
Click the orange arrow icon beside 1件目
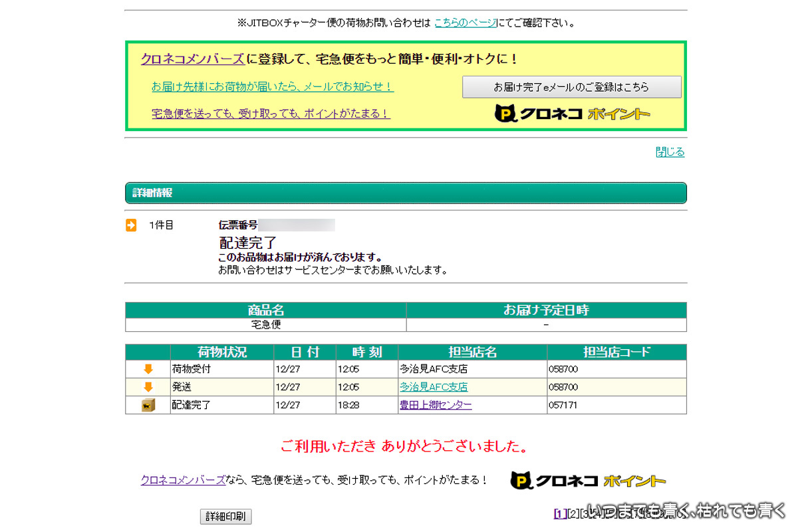[131, 225]
